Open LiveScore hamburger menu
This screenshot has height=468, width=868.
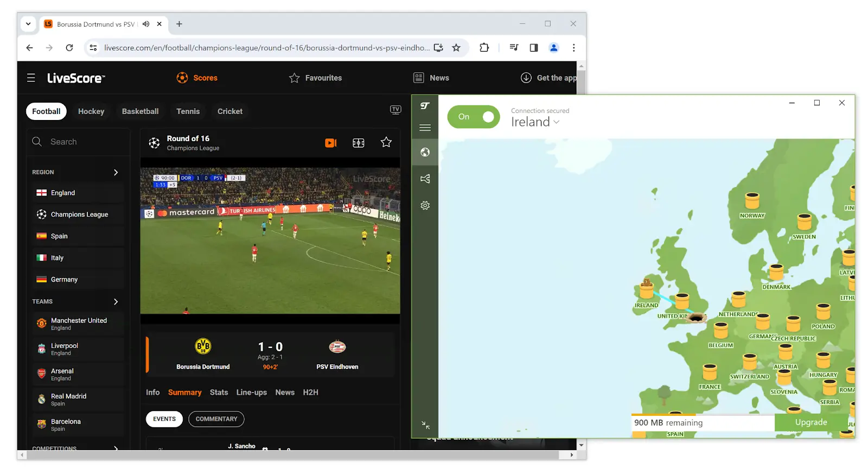pos(31,78)
